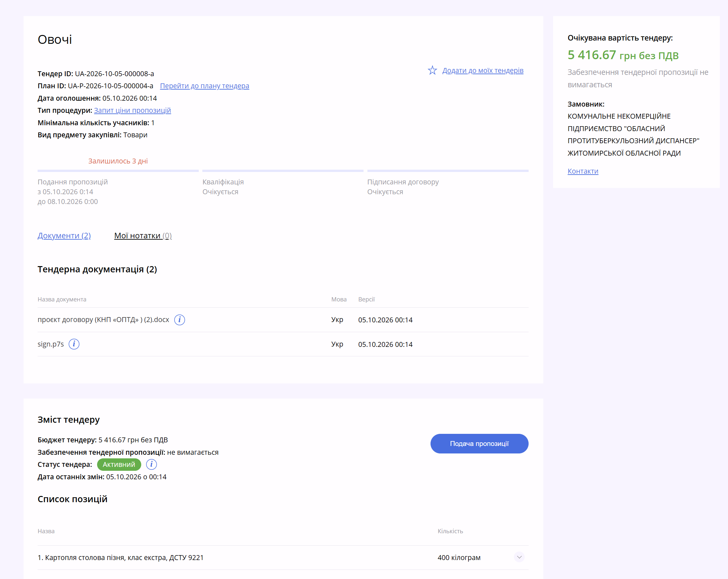
Task: Open the Документи (2) tab
Action: [x=64, y=236]
